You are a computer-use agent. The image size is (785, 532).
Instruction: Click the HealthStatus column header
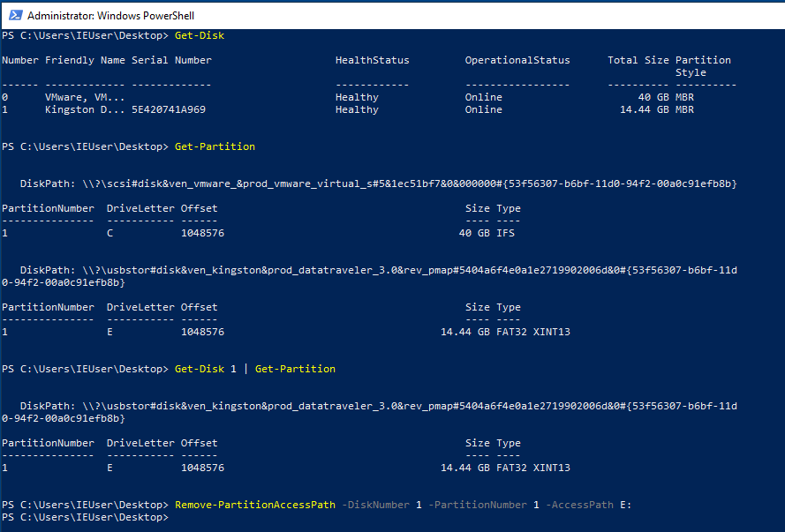pyautogui.click(x=372, y=60)
